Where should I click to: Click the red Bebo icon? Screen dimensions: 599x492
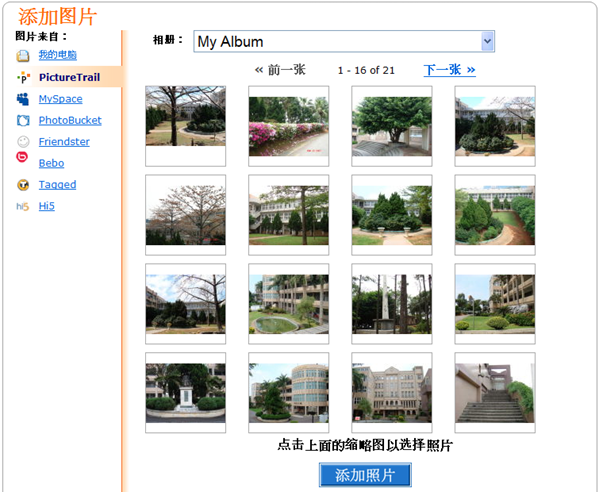coord(22,157)
